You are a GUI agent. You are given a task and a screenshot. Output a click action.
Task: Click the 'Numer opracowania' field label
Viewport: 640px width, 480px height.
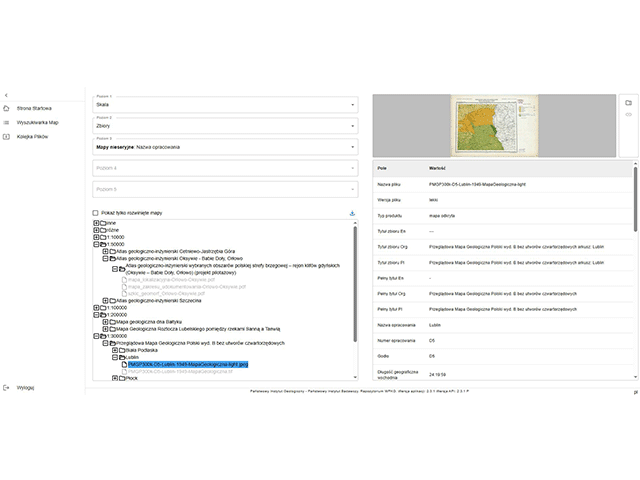(x=396, y=341)
